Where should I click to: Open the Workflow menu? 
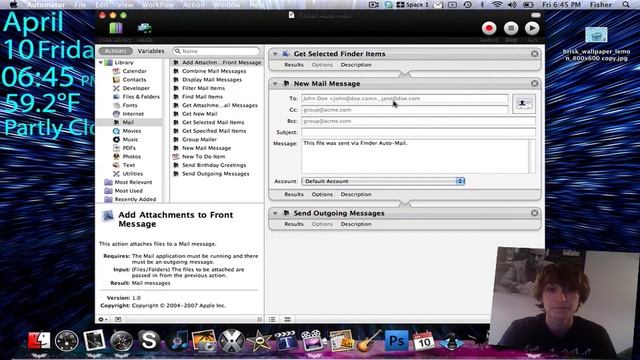(x=158, y=4)
